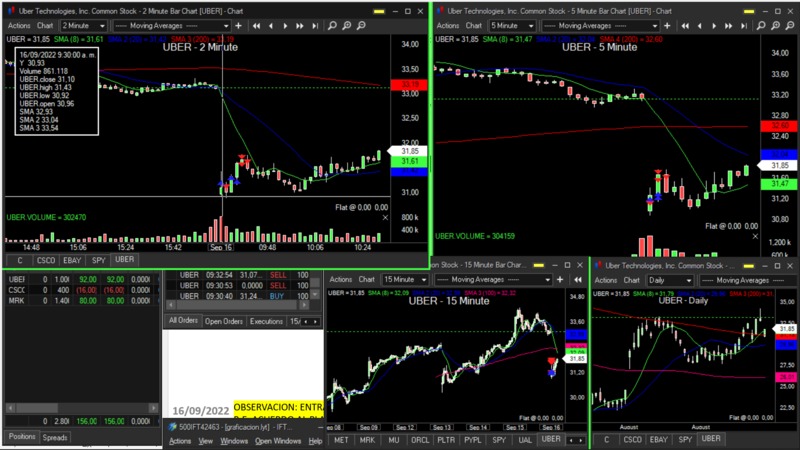The image size is (800, 450).
Task: Click the plus icon in 5 Minute chart toolbar
Action: coord(668,25)
